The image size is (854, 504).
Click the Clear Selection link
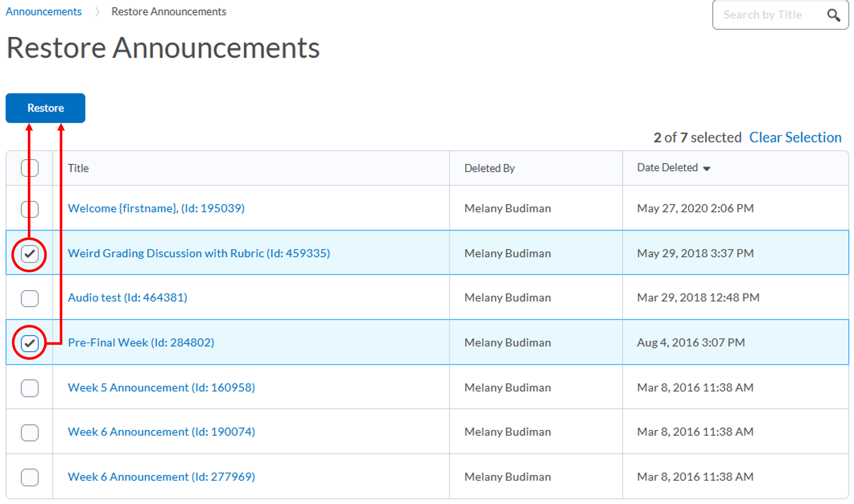click(x=795, y=137)
